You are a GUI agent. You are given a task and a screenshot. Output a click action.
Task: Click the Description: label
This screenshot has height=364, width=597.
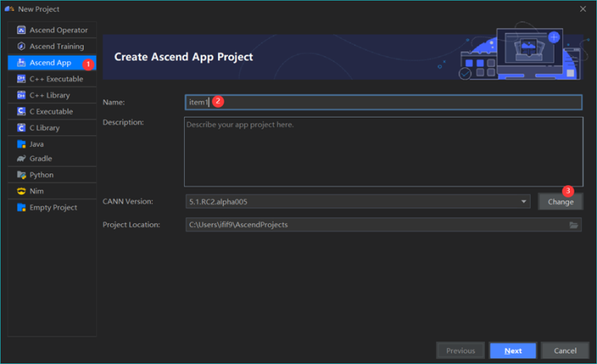click(123, 122)
